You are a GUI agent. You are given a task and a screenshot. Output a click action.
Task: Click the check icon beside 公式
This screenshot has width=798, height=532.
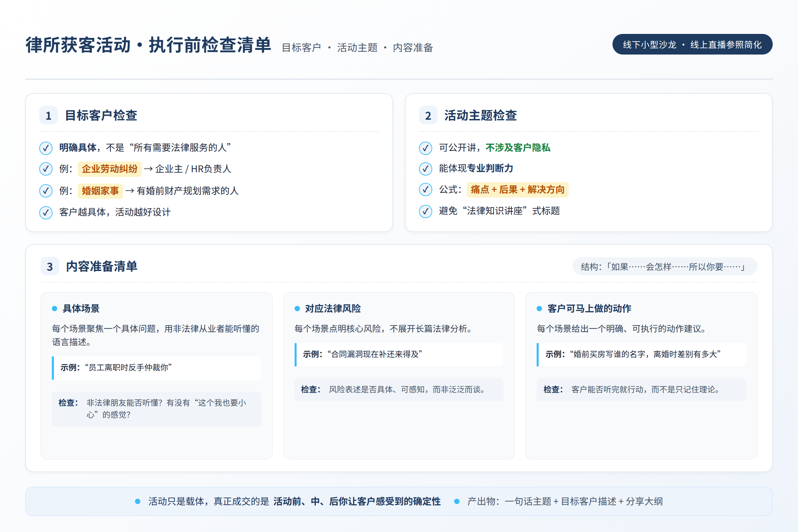426,190
